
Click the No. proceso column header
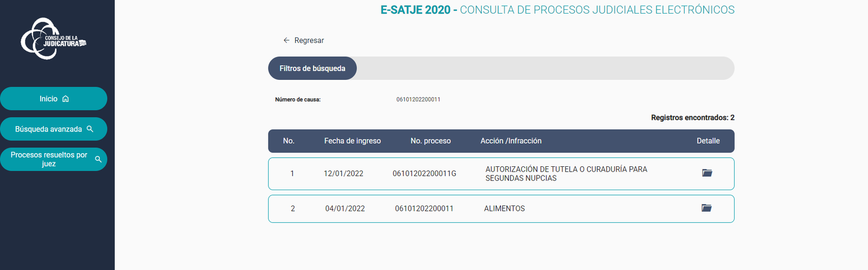pyautogui.click(x=431, y=141)
